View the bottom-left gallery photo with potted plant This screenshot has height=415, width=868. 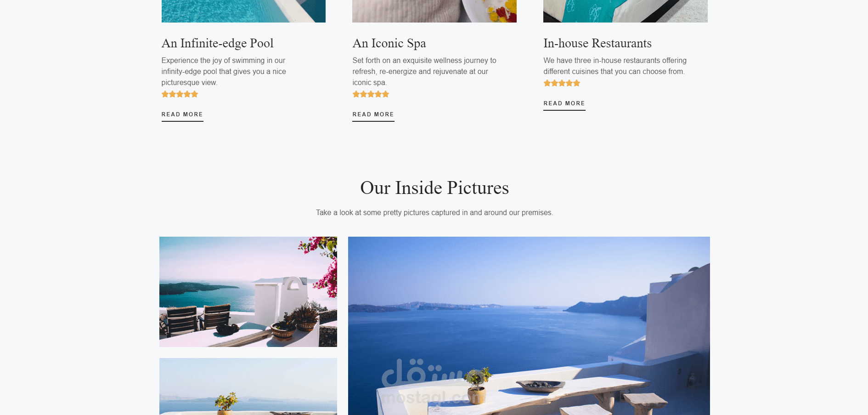[x=248, y=387]
